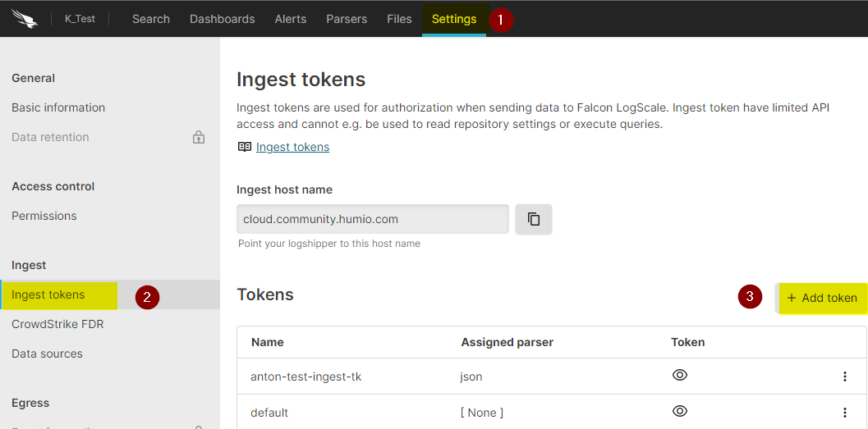
Task: Click the Assigned parser column header
Action: [x=507, y=342]
